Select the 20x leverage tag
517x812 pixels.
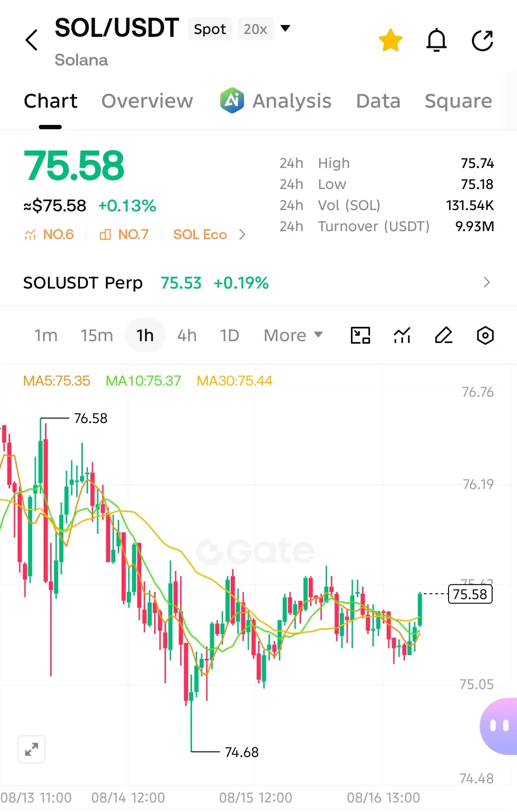pyautogui.click(x=255, y=29)
